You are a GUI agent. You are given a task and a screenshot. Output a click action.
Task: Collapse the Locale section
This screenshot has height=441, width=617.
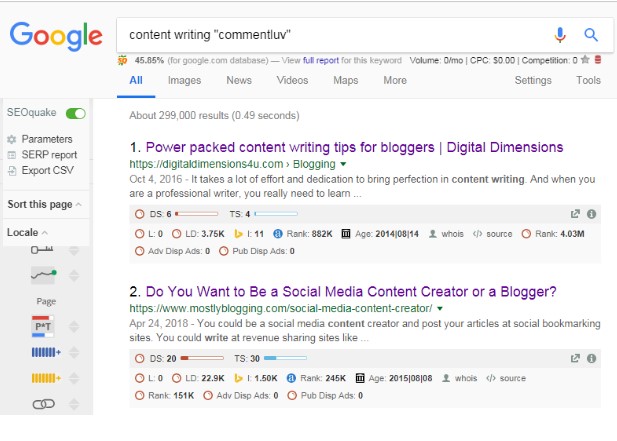[x=44, y=233]
